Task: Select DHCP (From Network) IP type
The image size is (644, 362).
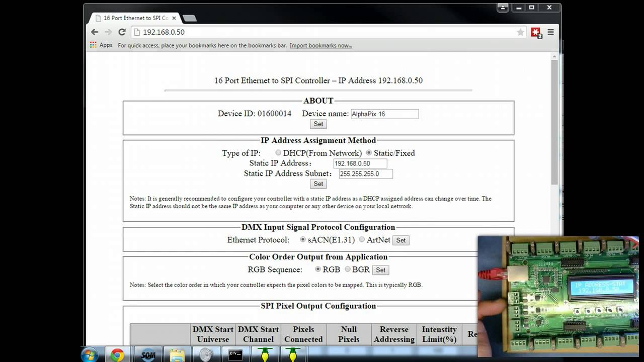Action: (x=278, y=153)
